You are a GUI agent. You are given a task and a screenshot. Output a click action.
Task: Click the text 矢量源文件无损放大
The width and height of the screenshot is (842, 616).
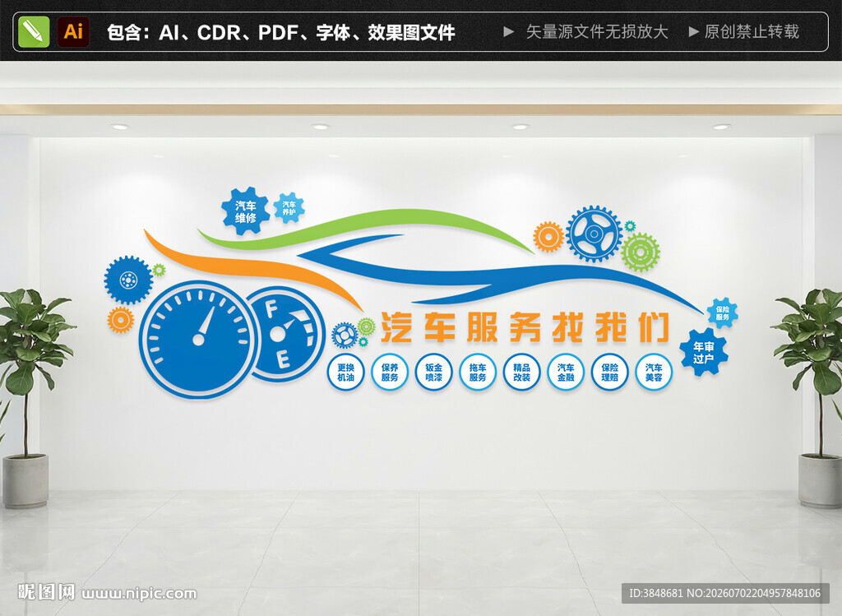pos(597,32)
